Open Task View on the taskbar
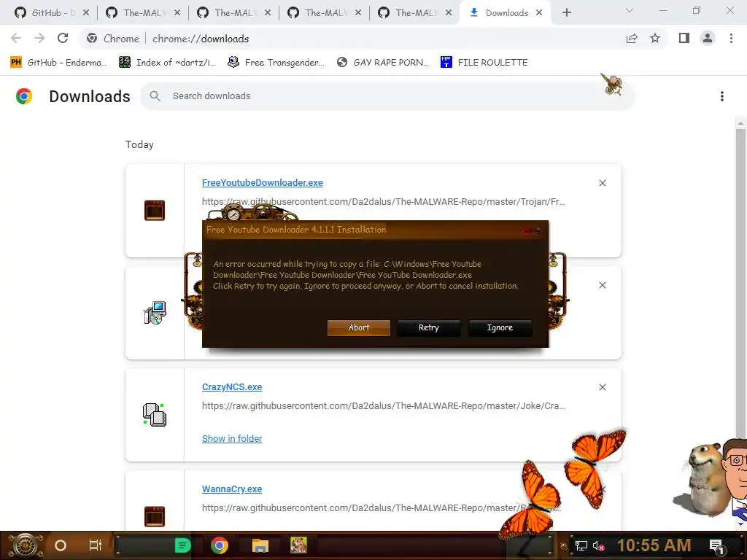 pyautogui.click(x=96, y=545)
